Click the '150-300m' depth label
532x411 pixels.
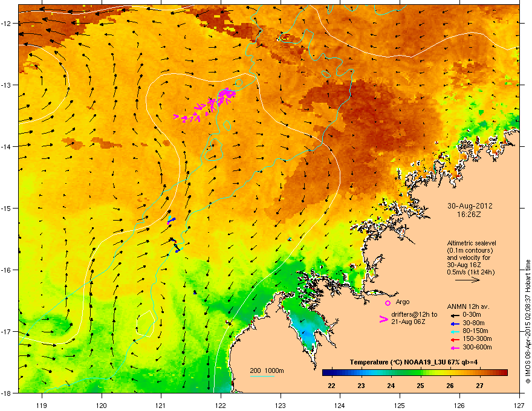[477, 338]
